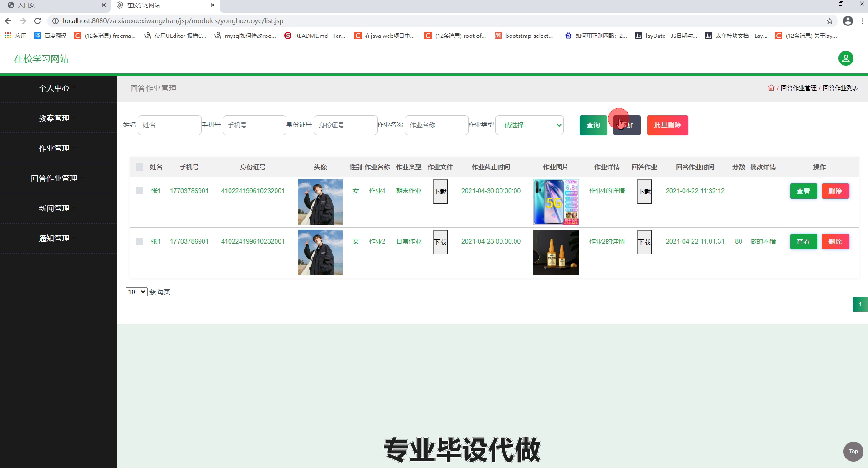The height and width of the screenshot is (468, 868).
Task: Click the 手机号 search input
Action: point(255,125)
